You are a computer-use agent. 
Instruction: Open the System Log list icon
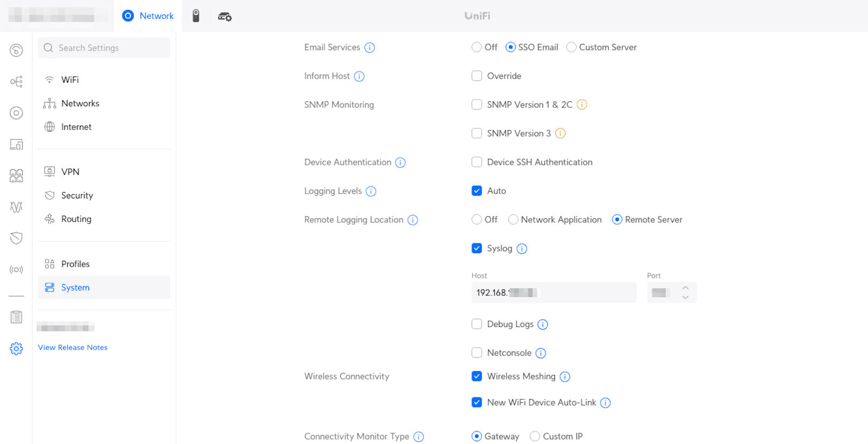[16, 317]
